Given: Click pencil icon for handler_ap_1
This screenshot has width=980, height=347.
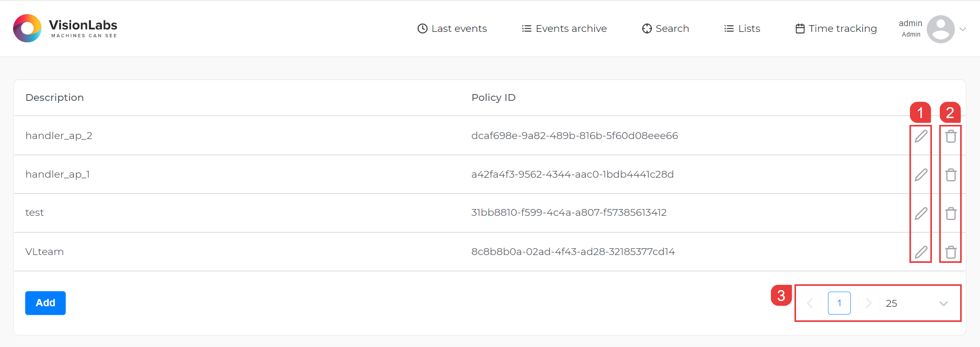Looking at the screenshot, I should (921, 175).
